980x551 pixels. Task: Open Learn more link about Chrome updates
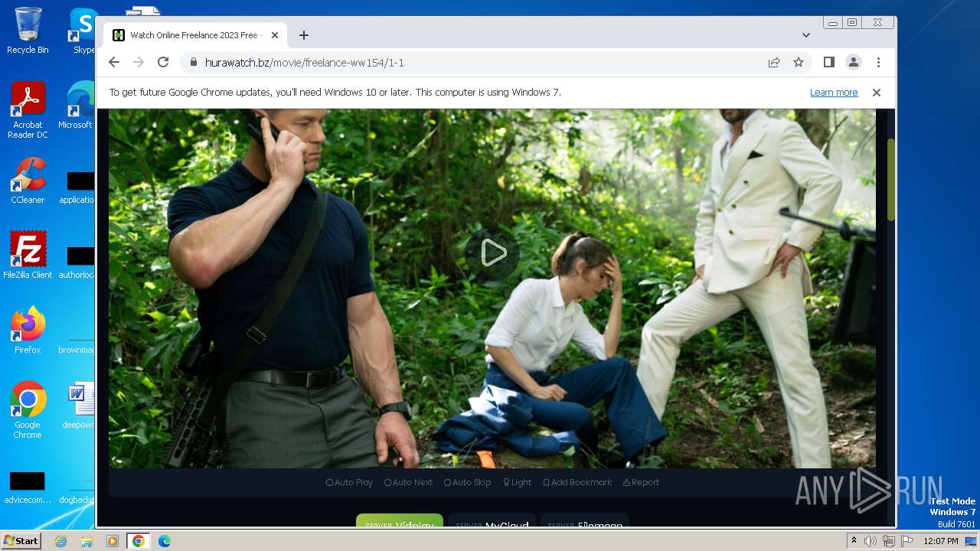coord(834,93)
